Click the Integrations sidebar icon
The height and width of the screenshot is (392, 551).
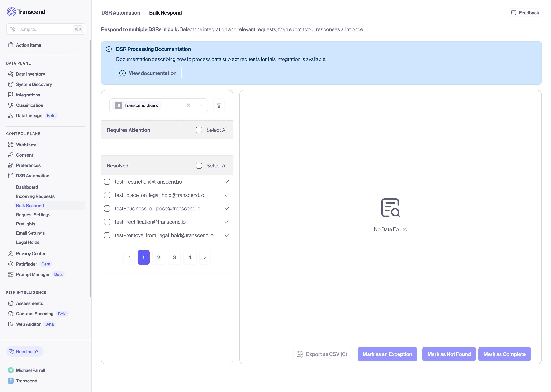pyautogui.click(x=11, y=95)
